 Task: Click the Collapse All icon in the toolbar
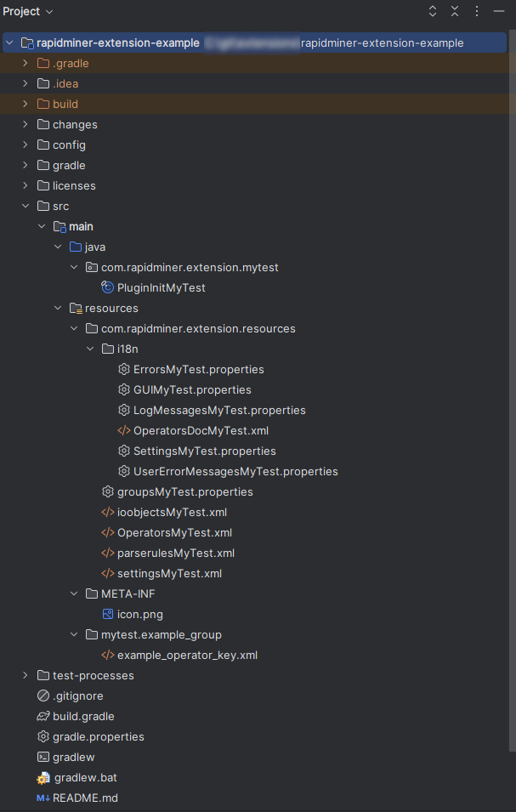[x=455, y=11]
